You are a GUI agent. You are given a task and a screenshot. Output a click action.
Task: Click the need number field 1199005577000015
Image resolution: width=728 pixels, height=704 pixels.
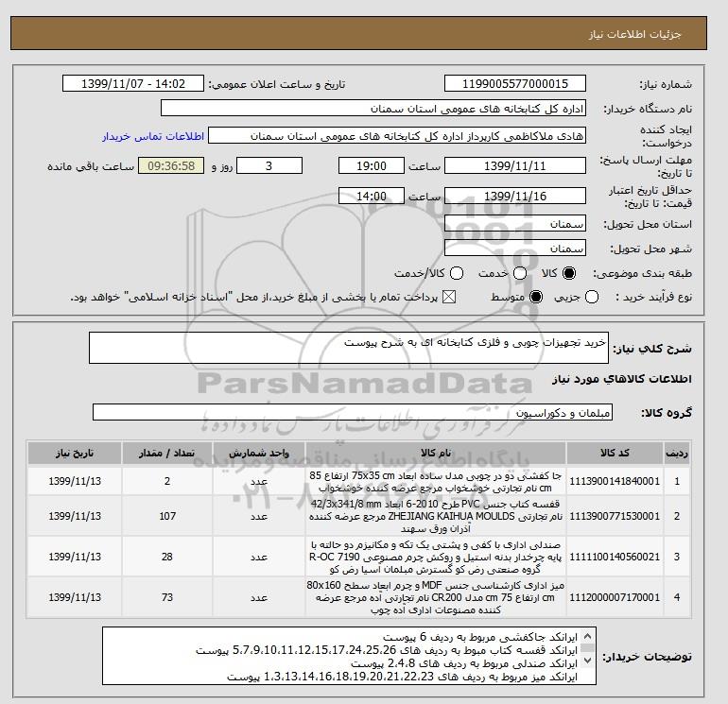click(x=515, y=83)
